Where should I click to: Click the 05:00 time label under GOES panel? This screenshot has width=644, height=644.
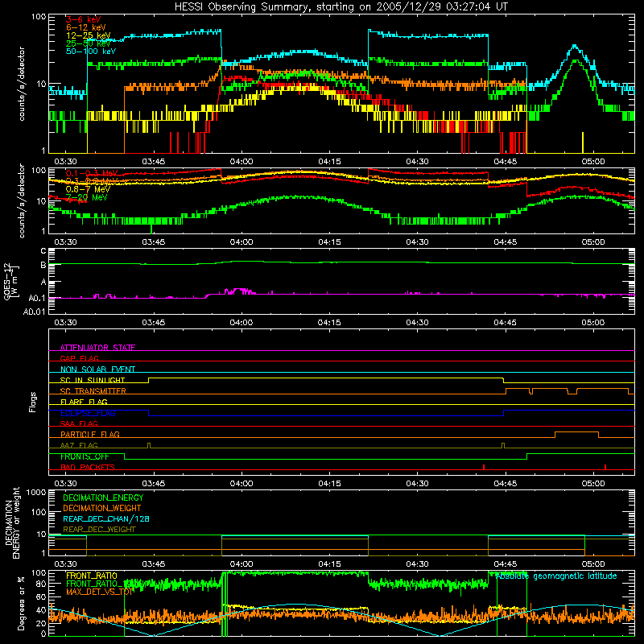[x=593, y=323]
